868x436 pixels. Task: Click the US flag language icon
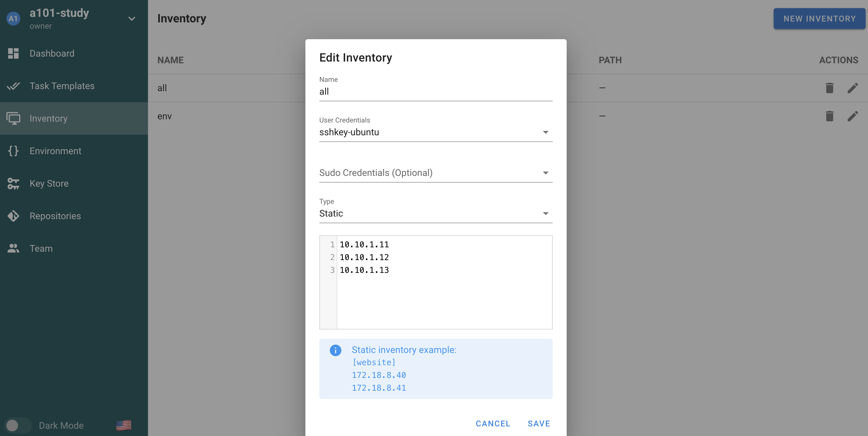pos(124,425)
